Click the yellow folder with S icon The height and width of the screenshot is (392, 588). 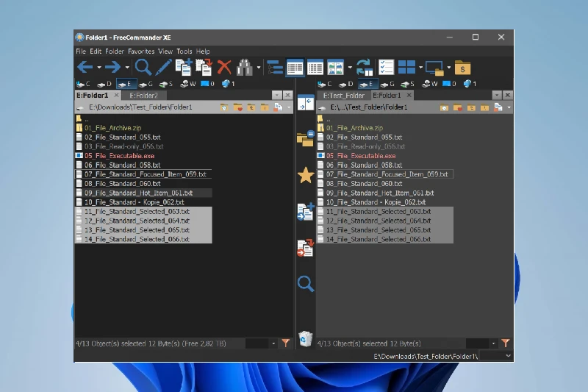pos(462,68)
